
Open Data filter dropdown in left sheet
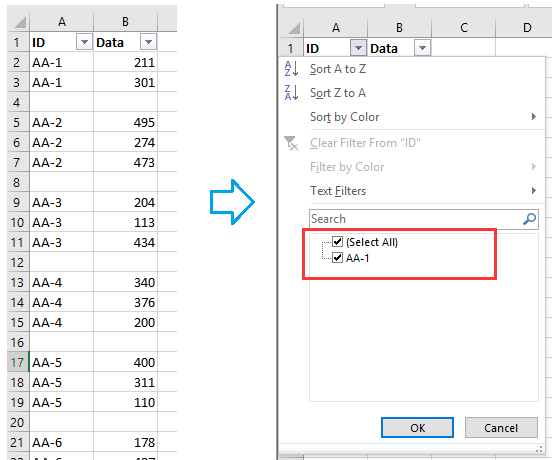click(148, 42)
